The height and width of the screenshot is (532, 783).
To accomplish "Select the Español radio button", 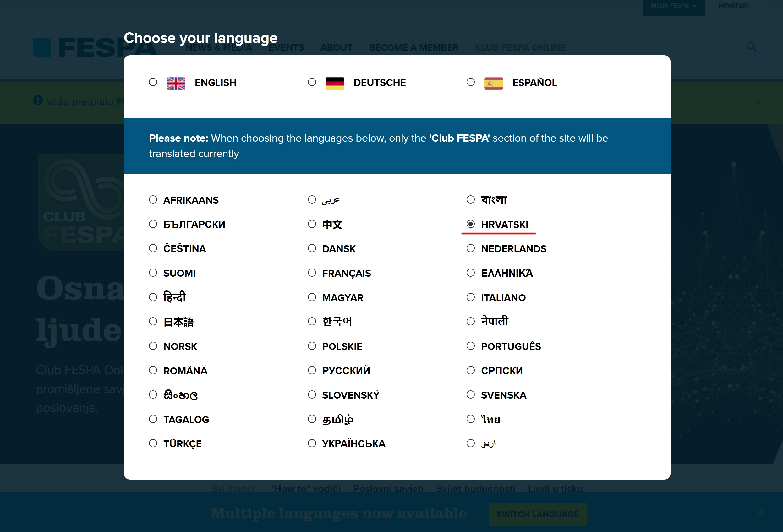I will (471, 82).
